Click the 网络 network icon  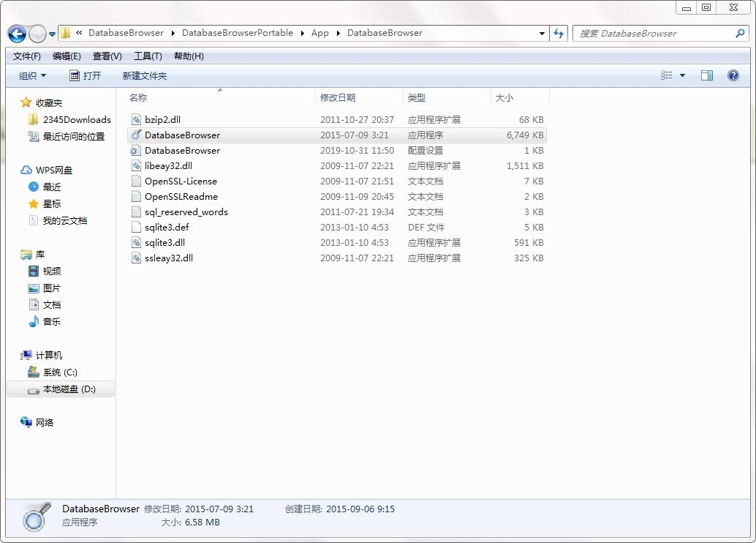26,422
